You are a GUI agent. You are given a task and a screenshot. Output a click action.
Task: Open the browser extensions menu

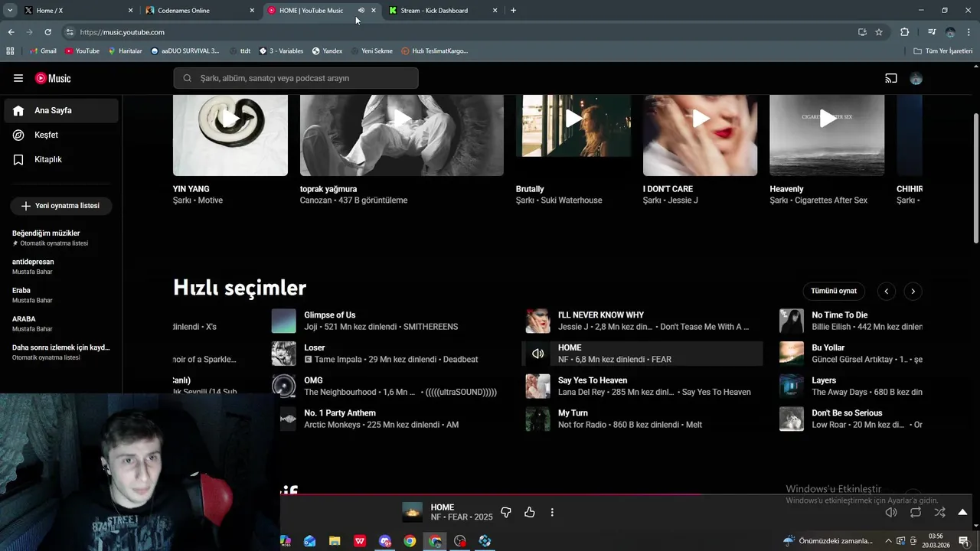click(x=905, y=32)
